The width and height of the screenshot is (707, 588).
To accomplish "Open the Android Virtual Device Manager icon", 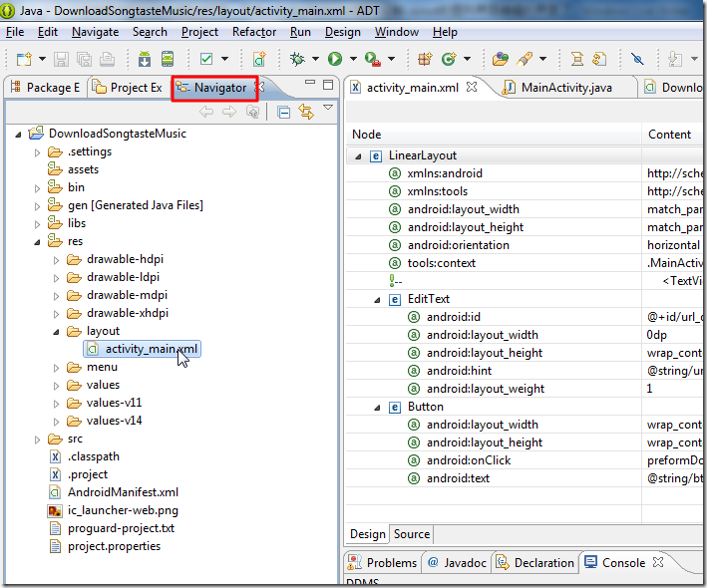I will (168, 59).
